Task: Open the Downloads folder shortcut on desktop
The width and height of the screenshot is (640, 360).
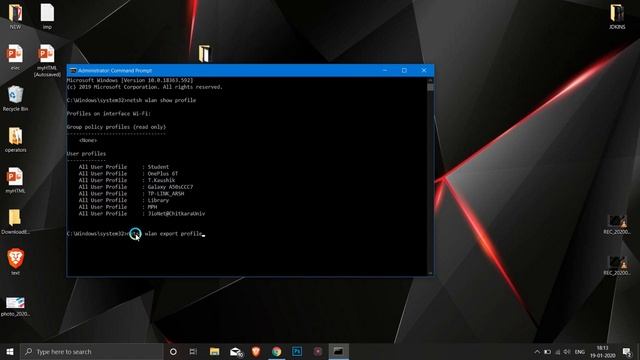Action: [15, 222]
